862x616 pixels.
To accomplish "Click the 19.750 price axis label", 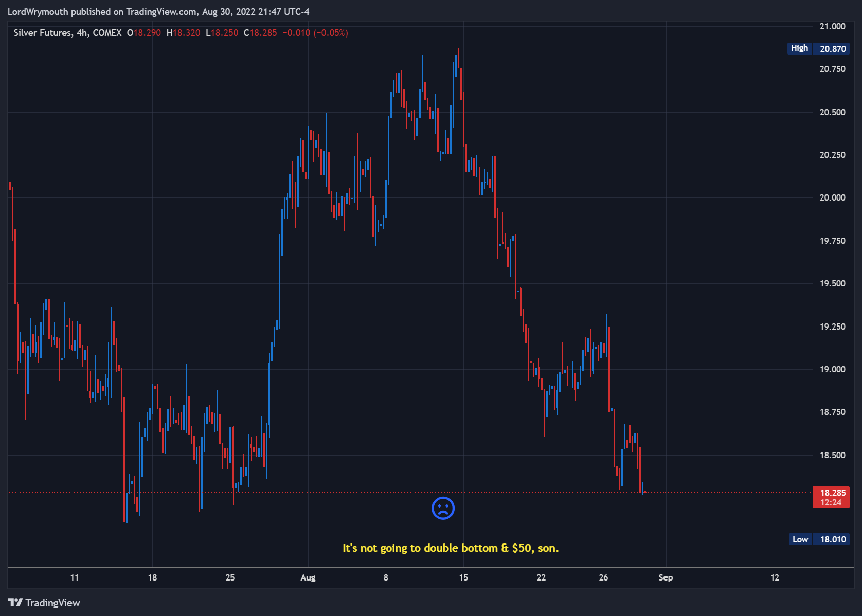I will (x=832, y=241).
